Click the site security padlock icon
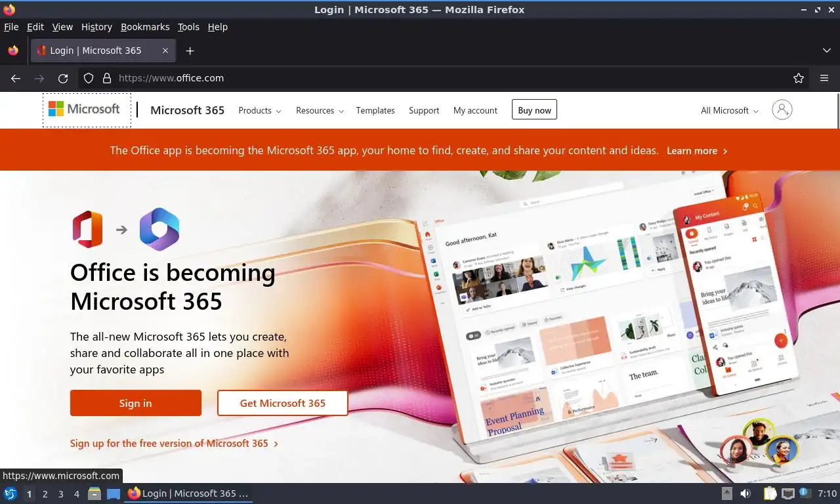 107,78
